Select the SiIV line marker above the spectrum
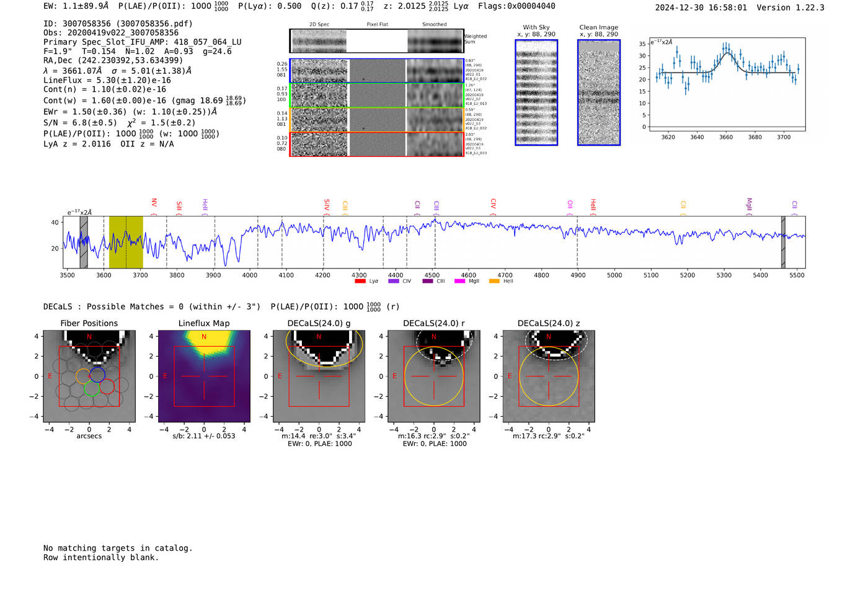 [x=327, y=205]
